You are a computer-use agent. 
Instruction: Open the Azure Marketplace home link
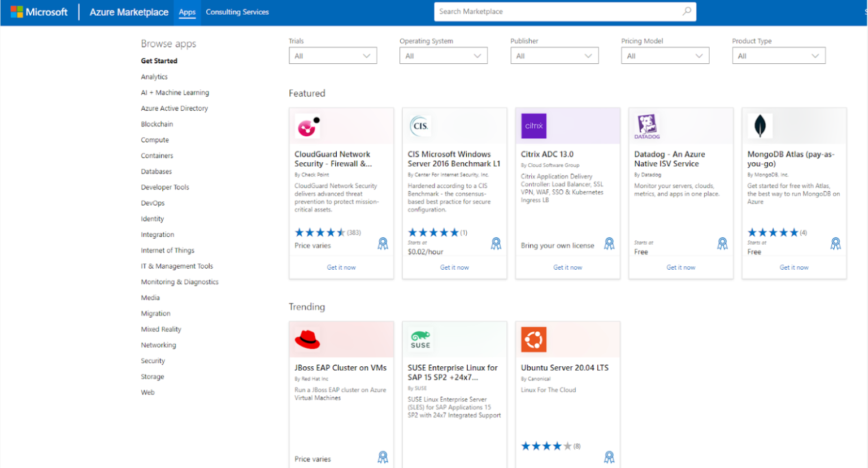(129, 12)
